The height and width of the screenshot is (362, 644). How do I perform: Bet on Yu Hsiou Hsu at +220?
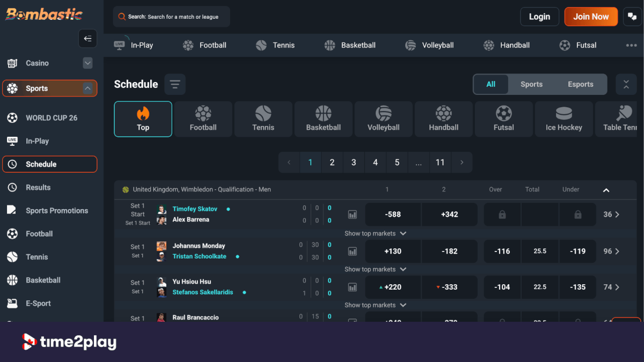click(x=393, y=287)
